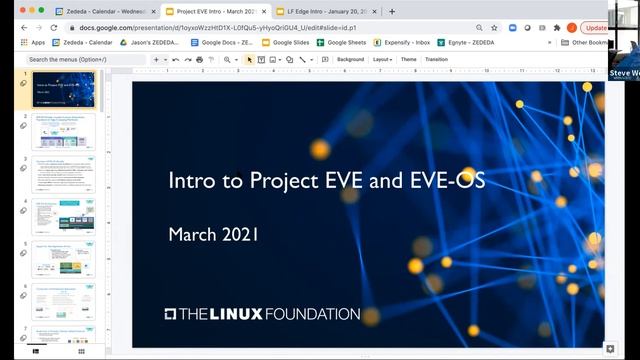
Task: Click slide title Intro to Project EVE
Action: (x=327, y=180)
